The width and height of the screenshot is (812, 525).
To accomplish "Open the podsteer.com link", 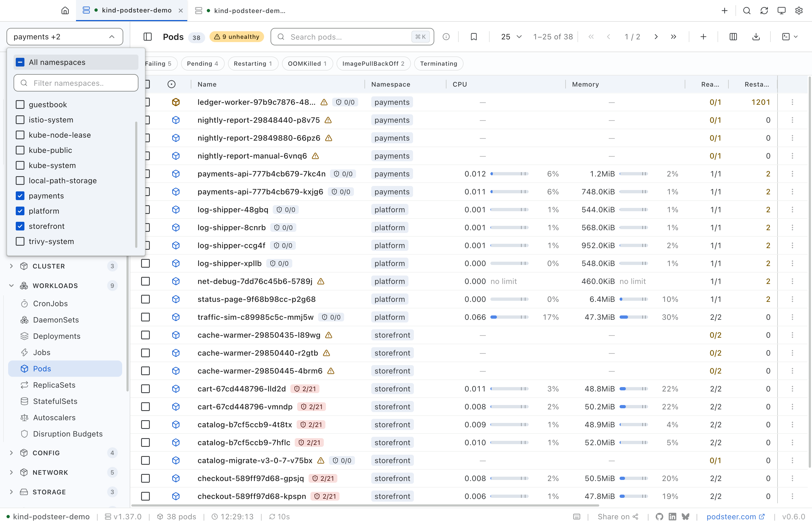I will click(x=735, y=517).
